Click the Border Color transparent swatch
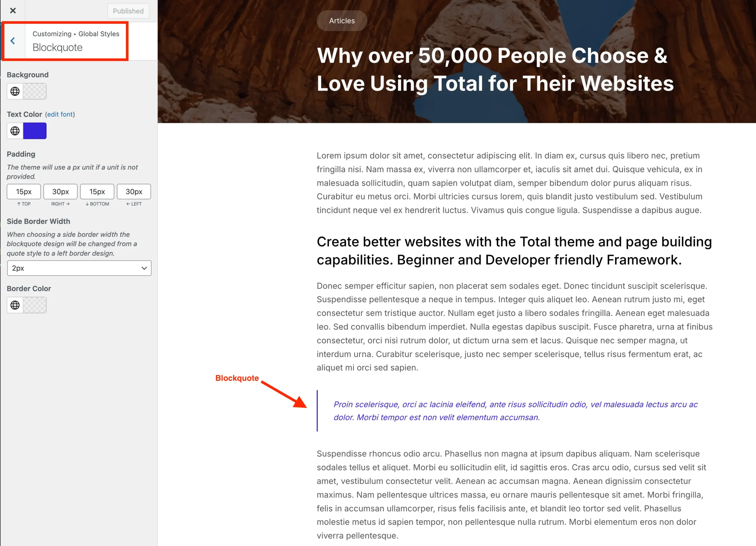This screenshot has height=546, width=756. tap(35, 305)
